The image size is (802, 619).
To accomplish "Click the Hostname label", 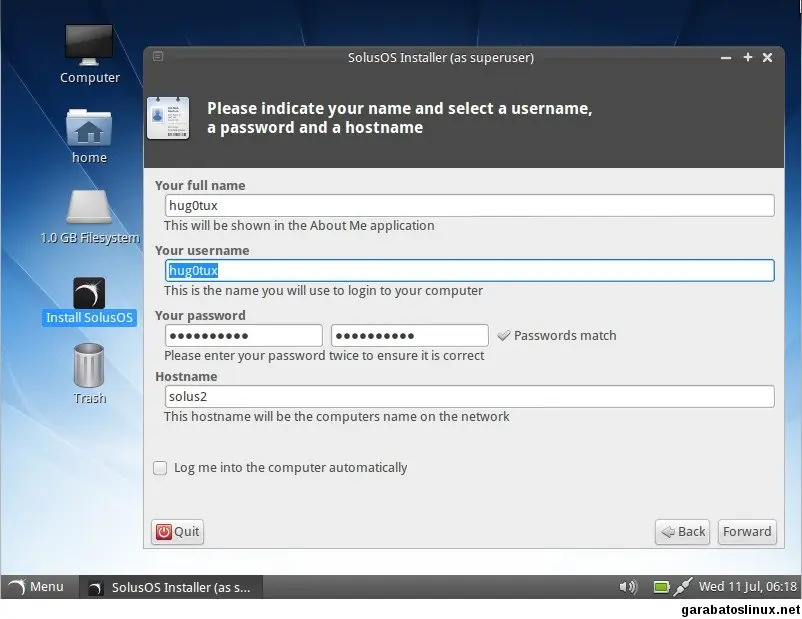I will tap(186, 377).
